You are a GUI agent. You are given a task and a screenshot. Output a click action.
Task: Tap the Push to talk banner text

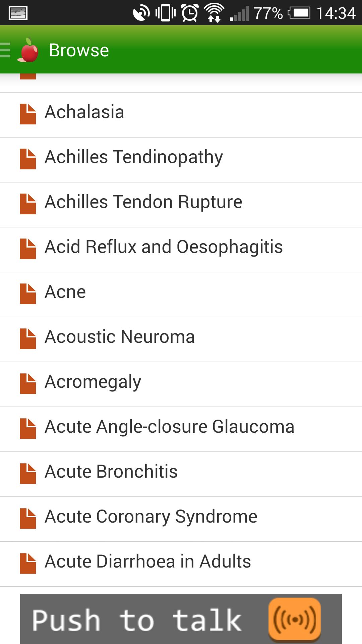click(x=137, y=620)
